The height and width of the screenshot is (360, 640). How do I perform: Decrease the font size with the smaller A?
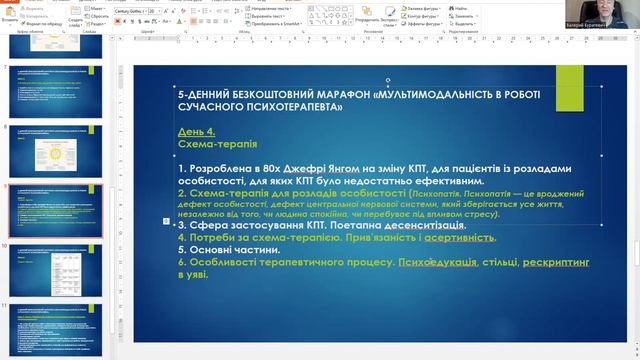pyautogui.click(x=173, y=11)
